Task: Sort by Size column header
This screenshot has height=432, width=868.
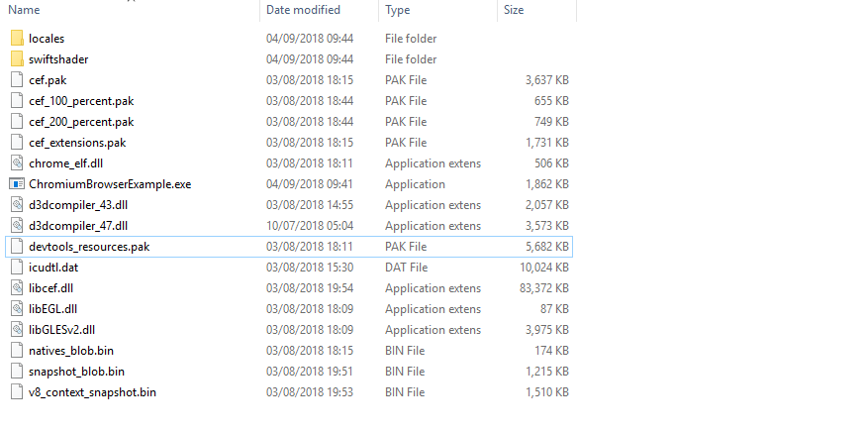Action: (x=514, y=10)
